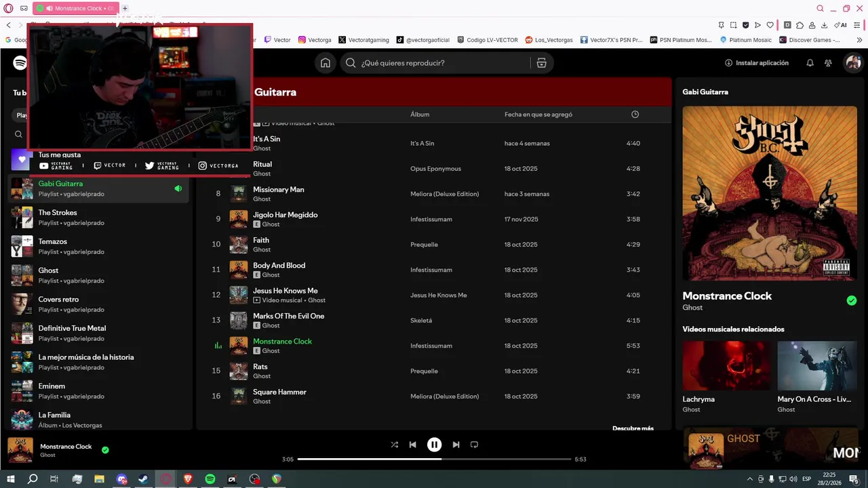Open the Gabi Guitarra playlist in library
868x488 pixels.
98,189
